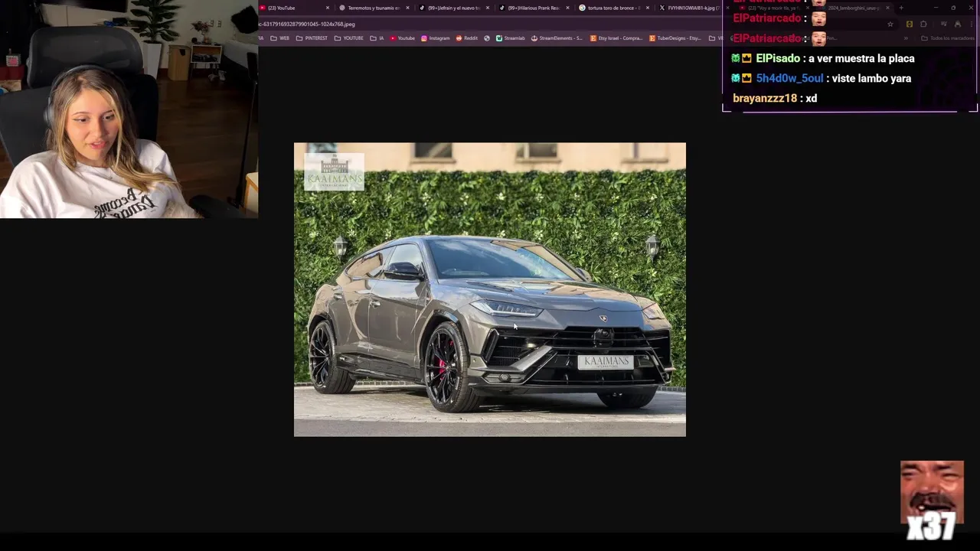980x551 pixels.
Task: Open the StreamElements bookmark
Action: pyautogui.click(x=557, y=38)
